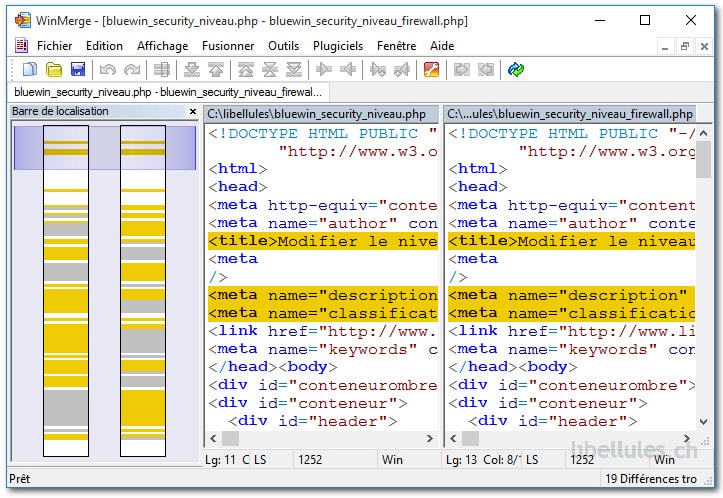
Task: Go to previous difference icon
Action: tap(216, 70)
